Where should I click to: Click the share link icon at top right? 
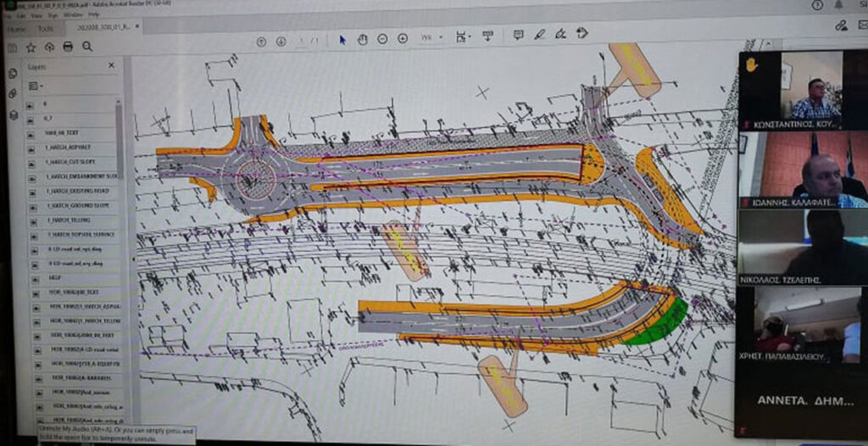(x=842, y=25)
